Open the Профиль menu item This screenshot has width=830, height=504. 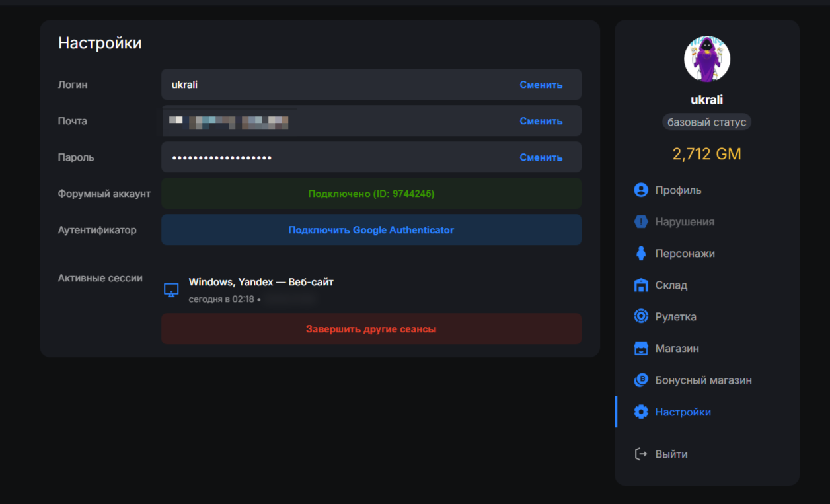(678, 190)
